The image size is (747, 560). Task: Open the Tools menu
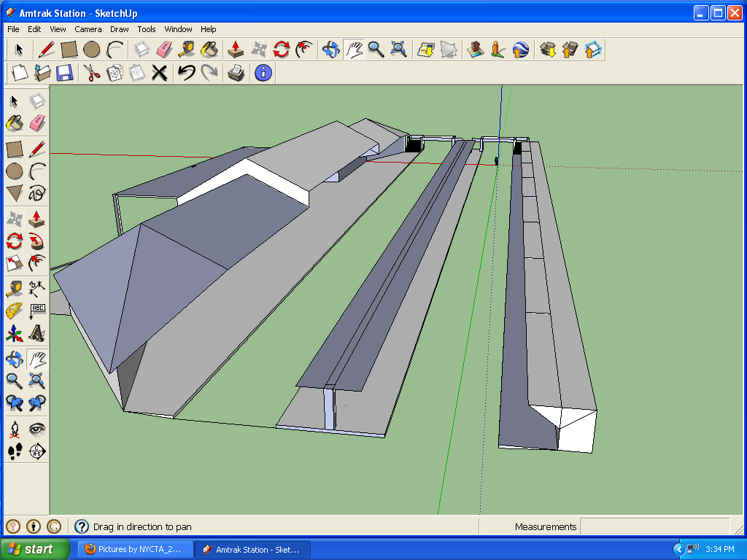click(x=146, y=29)
